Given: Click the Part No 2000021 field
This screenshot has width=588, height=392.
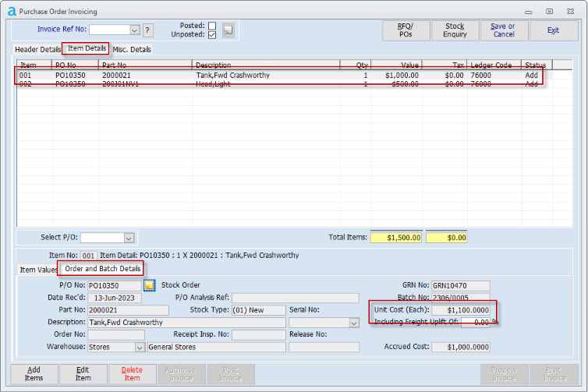Looking at the screenshot, I should click(x=128, y=310).
